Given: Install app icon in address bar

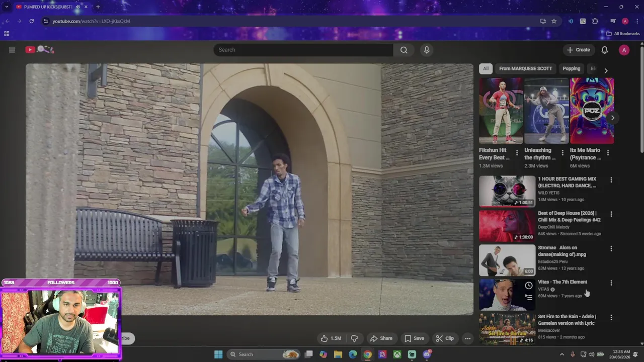Looking at the screenshot, I should point(543,21).
